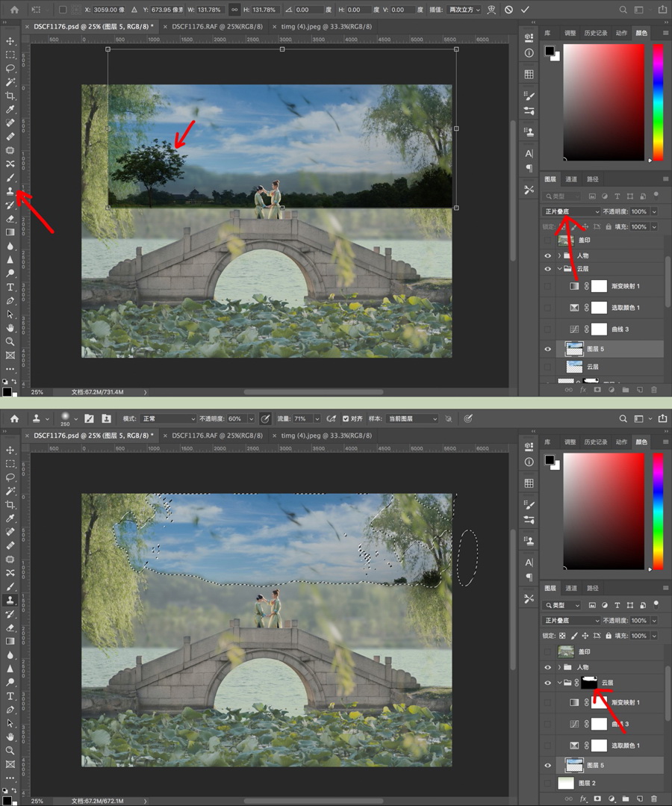The image size is (672, 806).
Task: Pick a red shade in lower color field
Action: tap(603, 511)
